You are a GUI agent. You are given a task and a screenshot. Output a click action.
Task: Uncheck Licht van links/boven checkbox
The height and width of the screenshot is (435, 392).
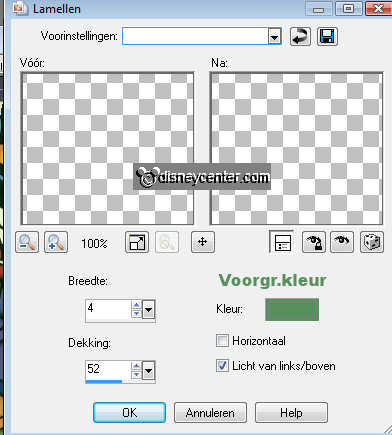[x=222, y=366]
